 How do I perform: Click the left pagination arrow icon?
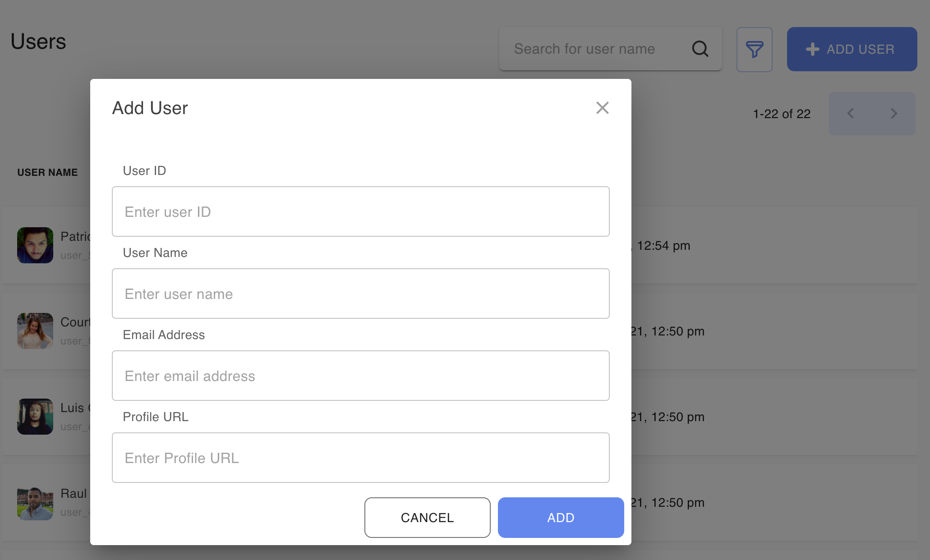pyautogui.click(x=851, y=114)
